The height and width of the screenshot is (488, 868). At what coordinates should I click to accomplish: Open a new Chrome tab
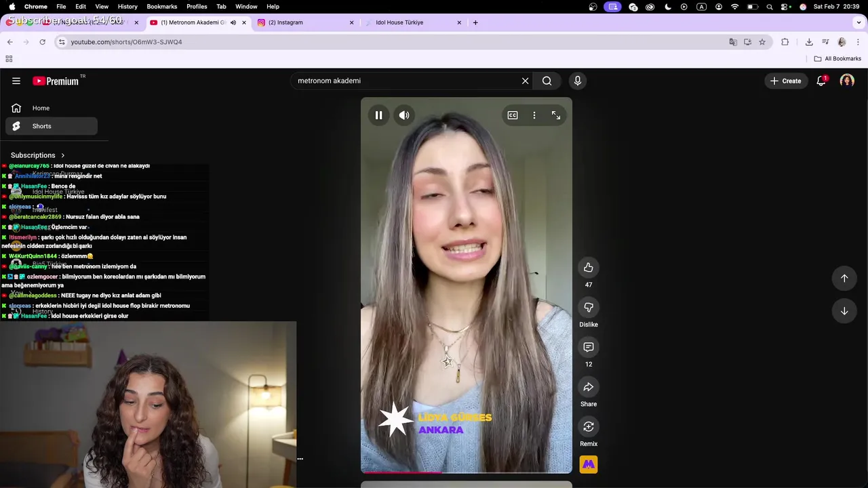475,22
